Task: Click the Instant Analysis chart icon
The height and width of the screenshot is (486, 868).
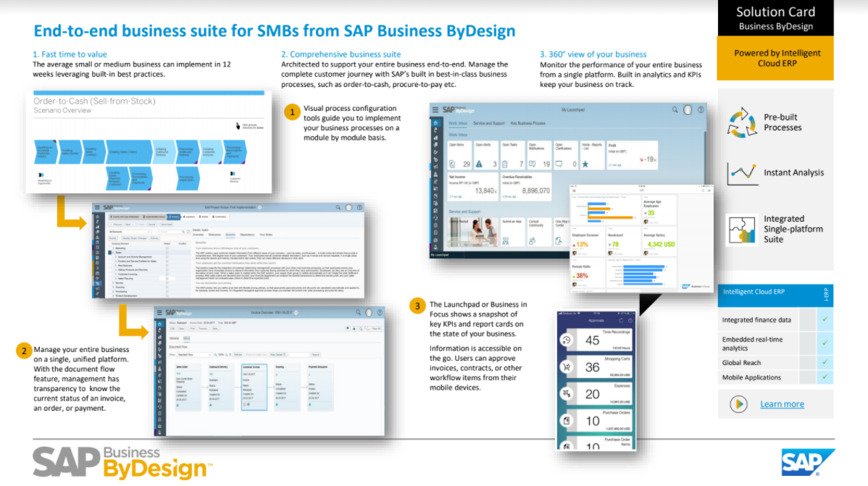Action: pos(742,172)
